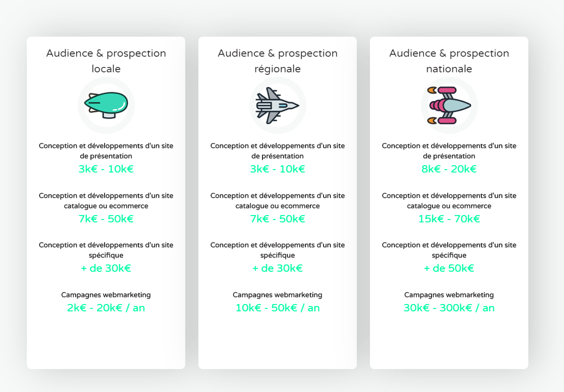Click 7k€ - 50k€ in the régionale card

coord(278,218)
